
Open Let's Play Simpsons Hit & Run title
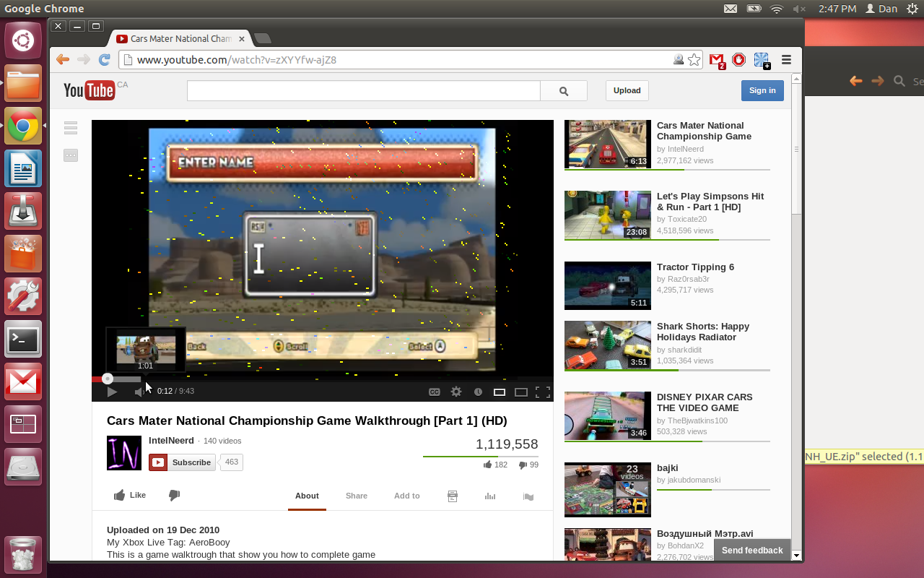click(710, 202)
